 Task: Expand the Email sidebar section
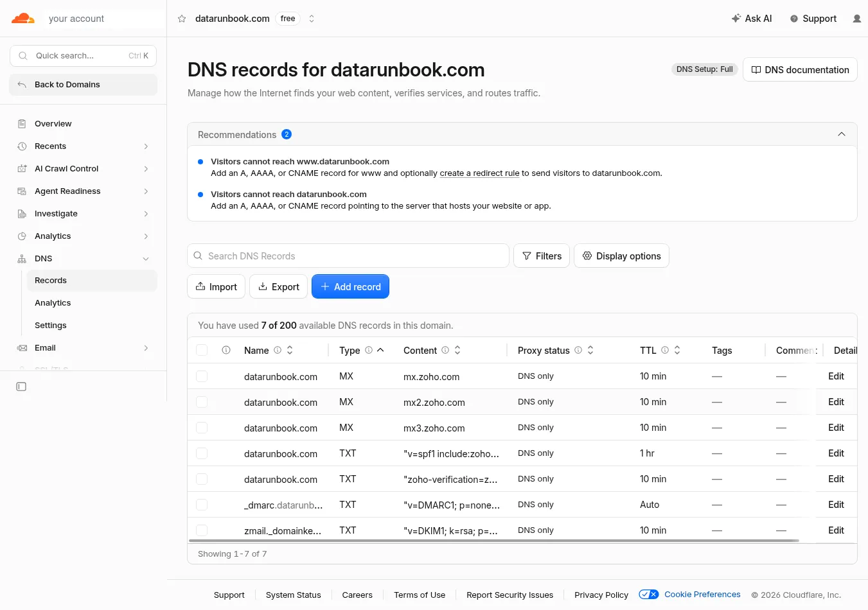pyautogui.click(x=84, y=348)
